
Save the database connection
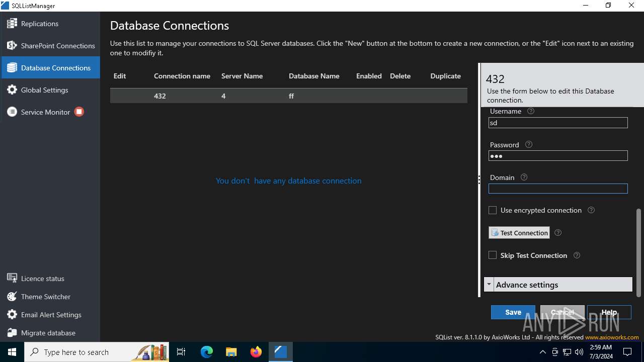[x=513, y=312]
